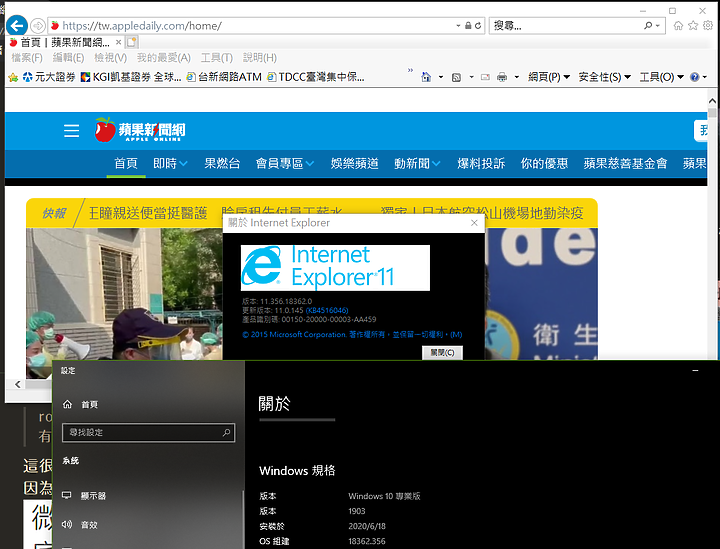Click the IE Home icon at top right
The width and height of the screenshot is (720, 549).
678,26
